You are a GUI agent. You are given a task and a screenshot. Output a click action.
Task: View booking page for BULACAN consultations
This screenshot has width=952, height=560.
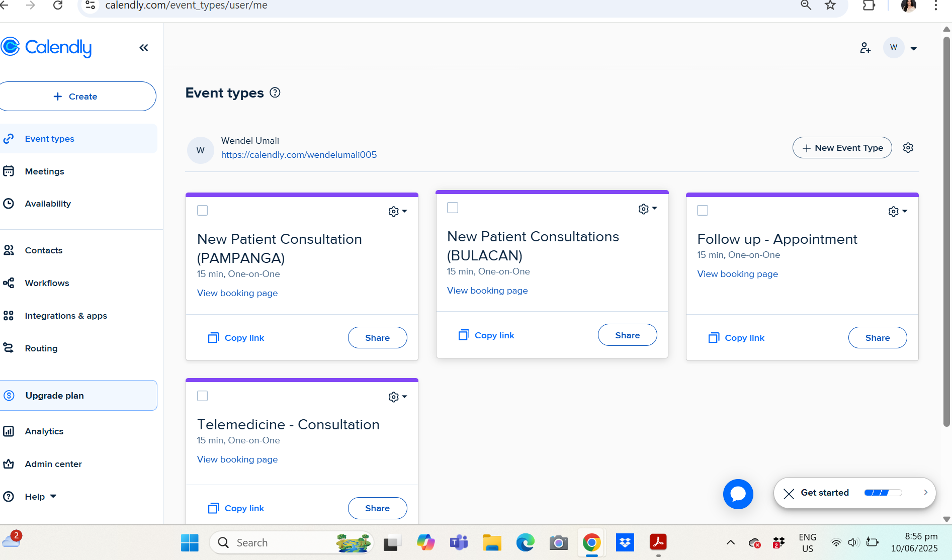[487, 291]
